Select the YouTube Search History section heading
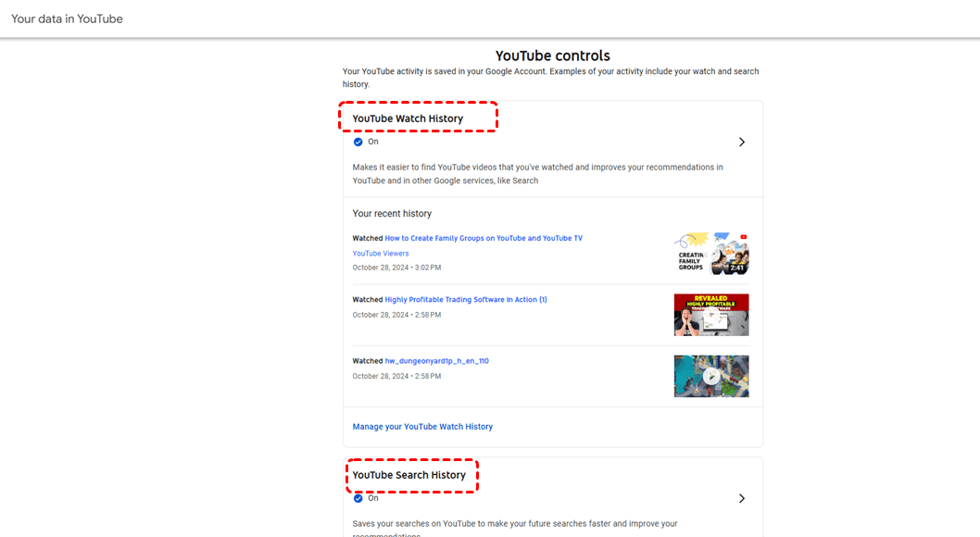 (x=411, y=475)
